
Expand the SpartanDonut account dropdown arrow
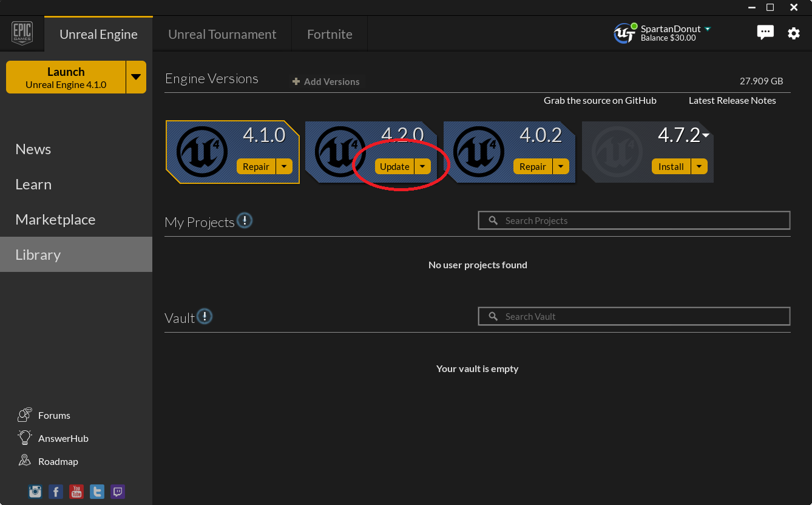[708, 29]
